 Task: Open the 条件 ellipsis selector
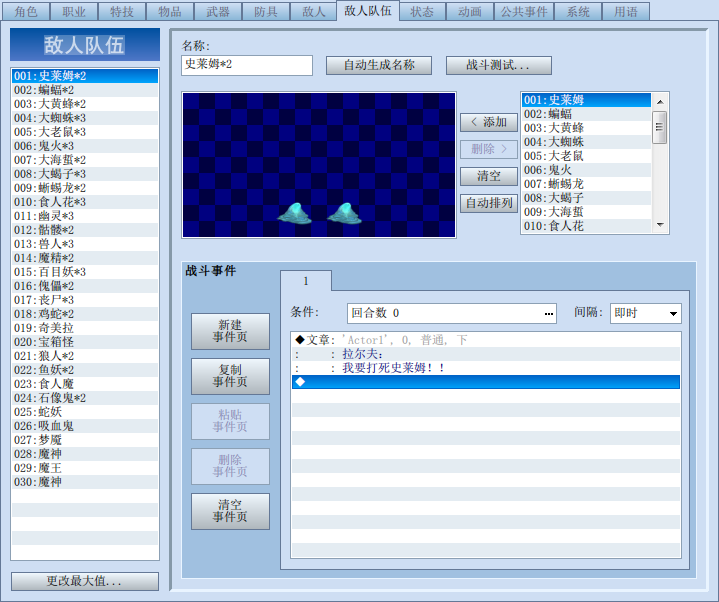point(548,314)
